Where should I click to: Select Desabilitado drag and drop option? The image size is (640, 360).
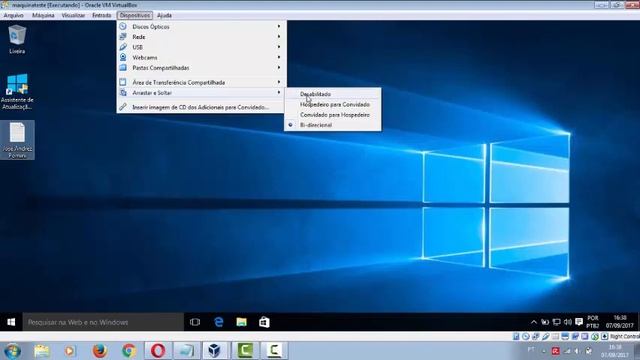coord(333,94)
